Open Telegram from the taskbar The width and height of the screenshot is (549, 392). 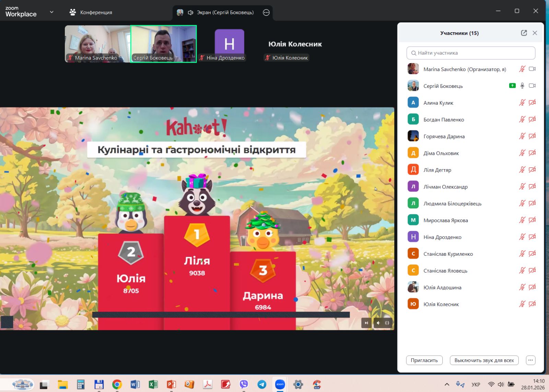262,384
